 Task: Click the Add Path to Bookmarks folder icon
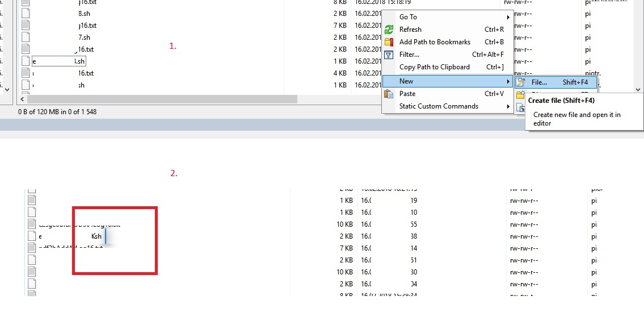[x=389, y=42]
